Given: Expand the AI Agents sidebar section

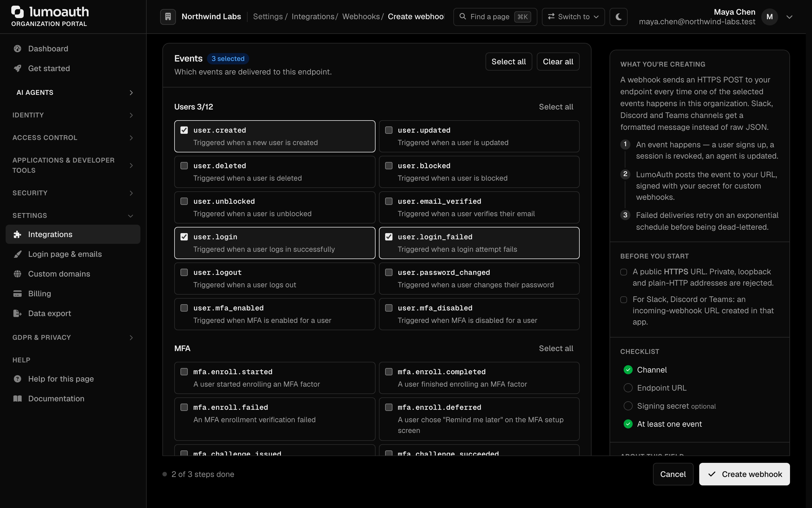Looking at the screenshot, I should click(x=73, y=92).
